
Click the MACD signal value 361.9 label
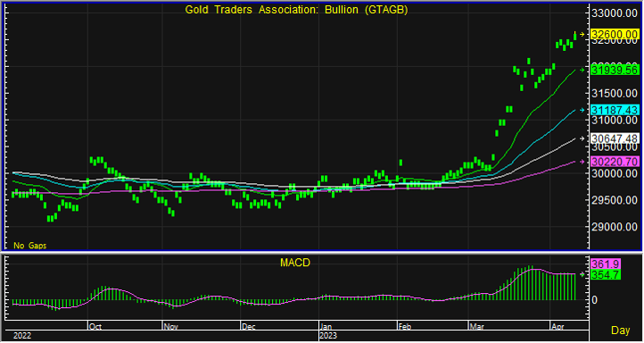click(606, 264)
